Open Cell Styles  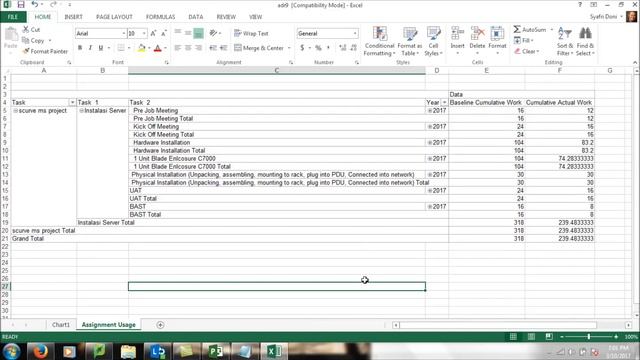[433, 41]
